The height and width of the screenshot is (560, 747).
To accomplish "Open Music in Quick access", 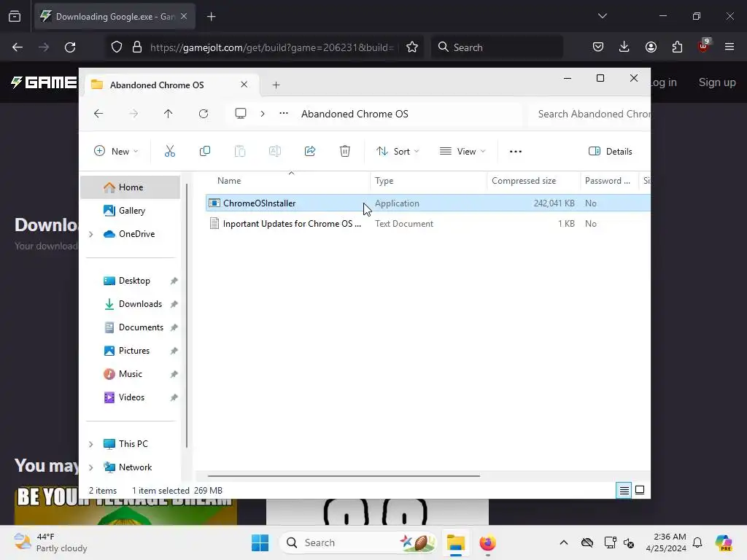I will (131, 374).
